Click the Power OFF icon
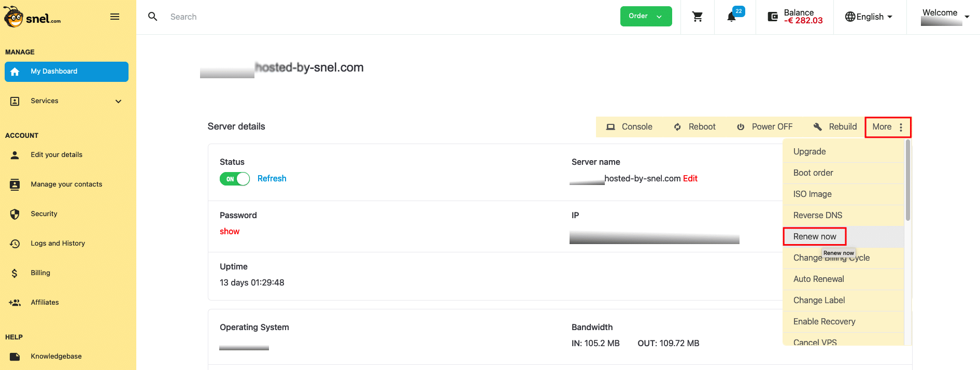Image resolution: width=980 pixels, height=370 pixels. pyautogui.click(x=741, y=127)
